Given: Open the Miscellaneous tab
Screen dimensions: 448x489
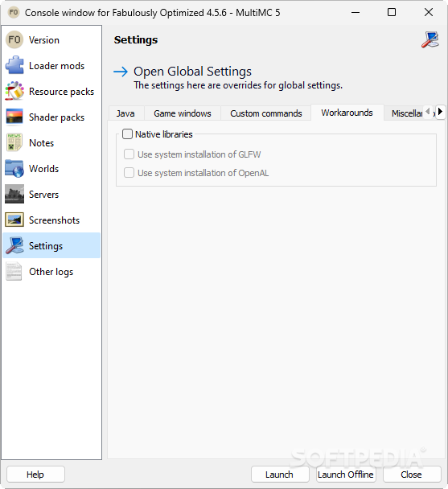Looking at the screenshot, I should pyautogui.click(x=406, y=113).
